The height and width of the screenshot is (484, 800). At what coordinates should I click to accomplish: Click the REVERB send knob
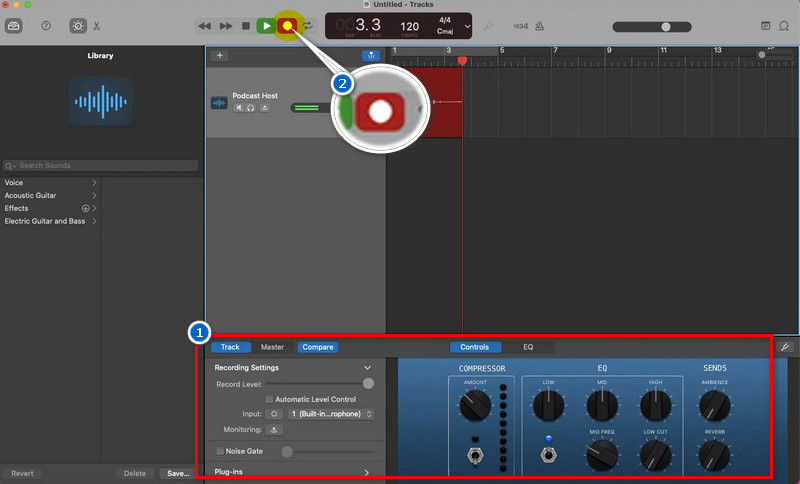[x=715, y=455]
